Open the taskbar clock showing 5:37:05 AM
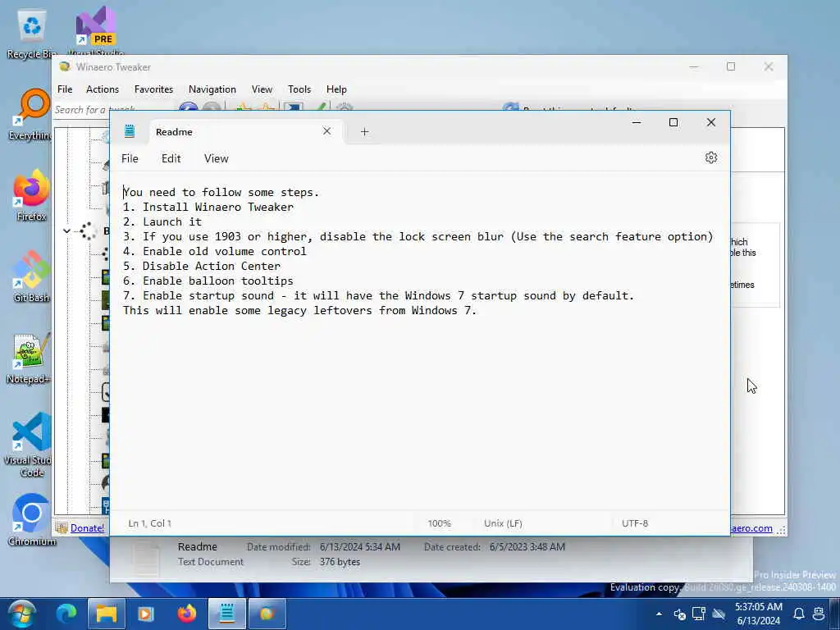The height and width of the screenshot is (630, 840). coord(759,614)
